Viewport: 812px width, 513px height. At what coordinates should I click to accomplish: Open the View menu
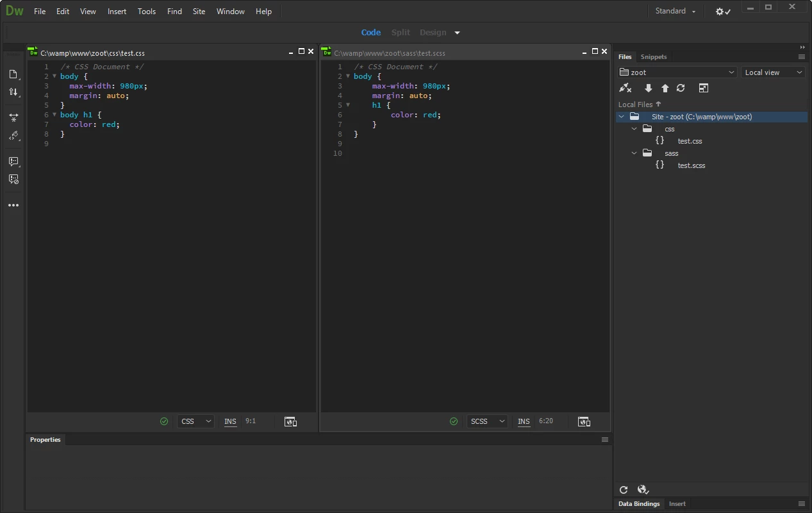(x=88, y=12)
